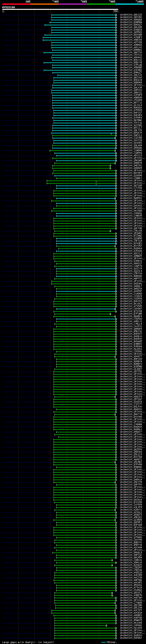Select label UniRef100_Q5KGW5
Viewport: 146px width, 644px height.
pos(131,161)
